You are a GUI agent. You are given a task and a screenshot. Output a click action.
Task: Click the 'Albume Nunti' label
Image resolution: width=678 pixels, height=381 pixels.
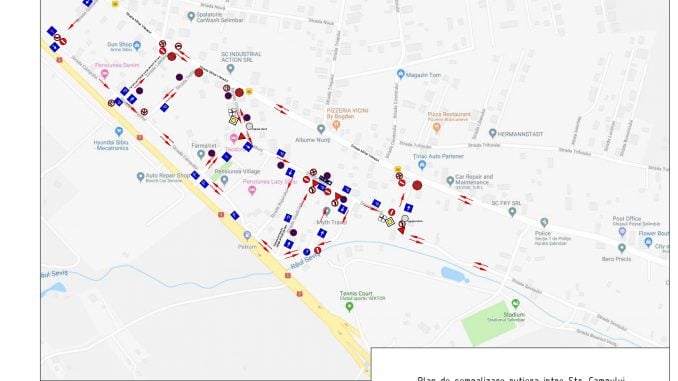(x=313, y=140)
